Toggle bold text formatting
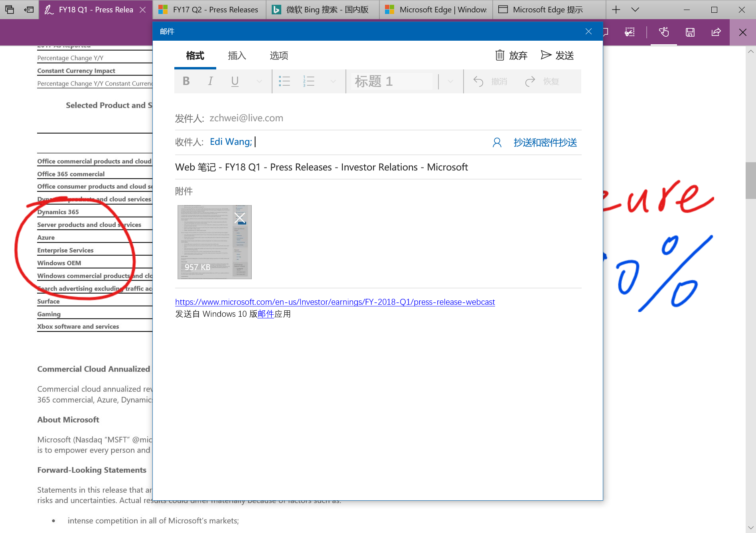This screenshot has width=756, height=533. click(x=186, y=81)
